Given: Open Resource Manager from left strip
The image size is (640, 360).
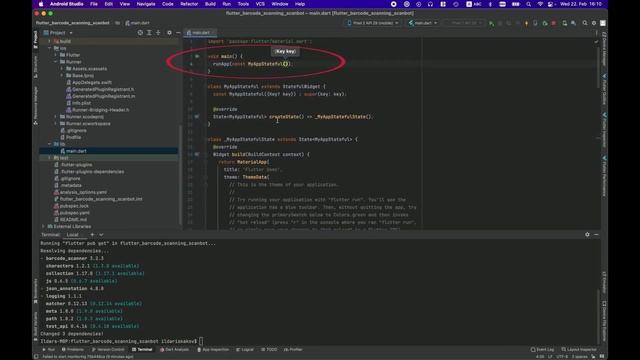Looking at the screenshot, I should tap(36, 105).
